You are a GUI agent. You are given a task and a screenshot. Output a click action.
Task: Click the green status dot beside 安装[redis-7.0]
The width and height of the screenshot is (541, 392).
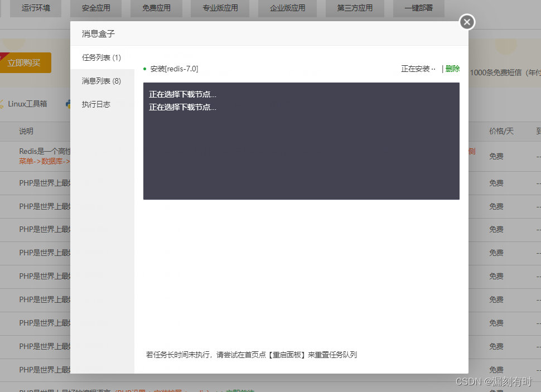click(x=145, y=69)
